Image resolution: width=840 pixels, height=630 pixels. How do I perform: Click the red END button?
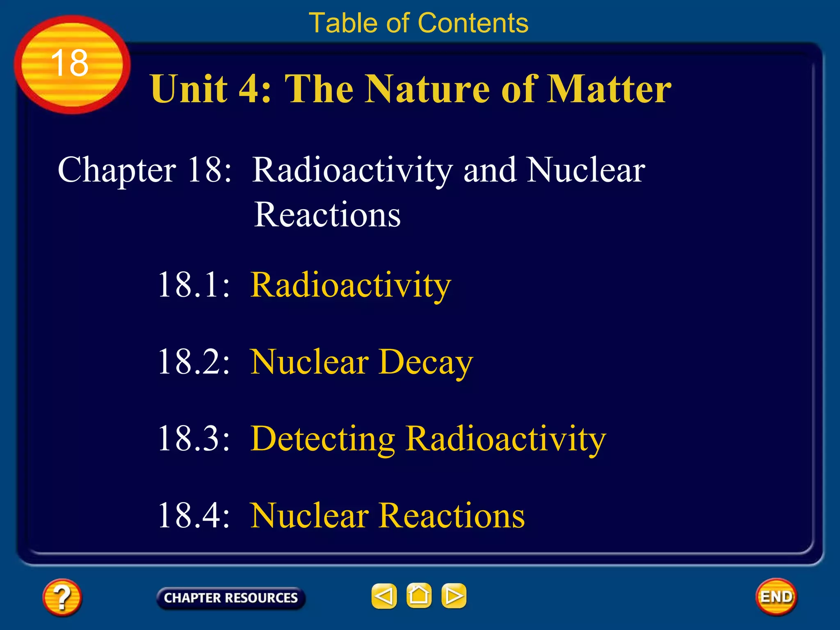tap(776, 597)
